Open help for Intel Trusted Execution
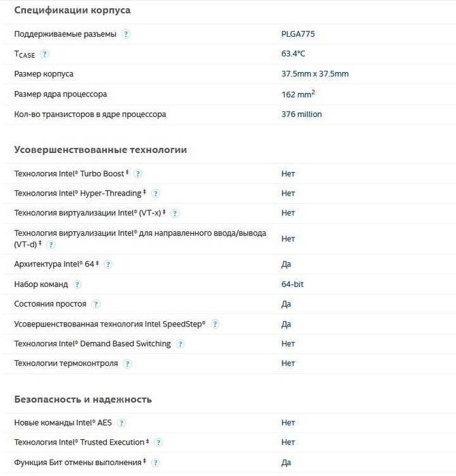 tap(159, 443)
